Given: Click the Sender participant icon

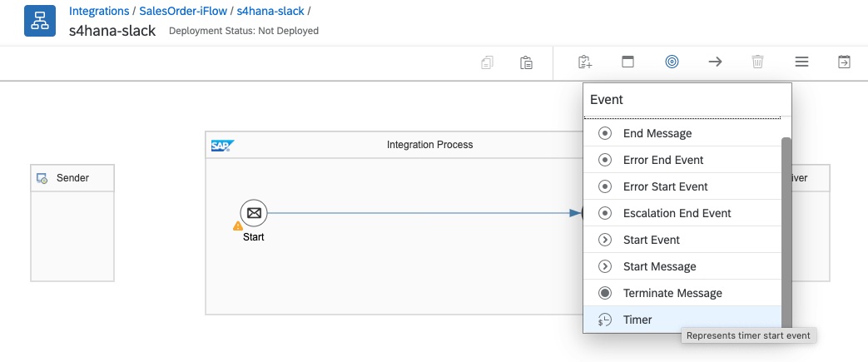Looking at the screenshot, I should click(42, 178).
